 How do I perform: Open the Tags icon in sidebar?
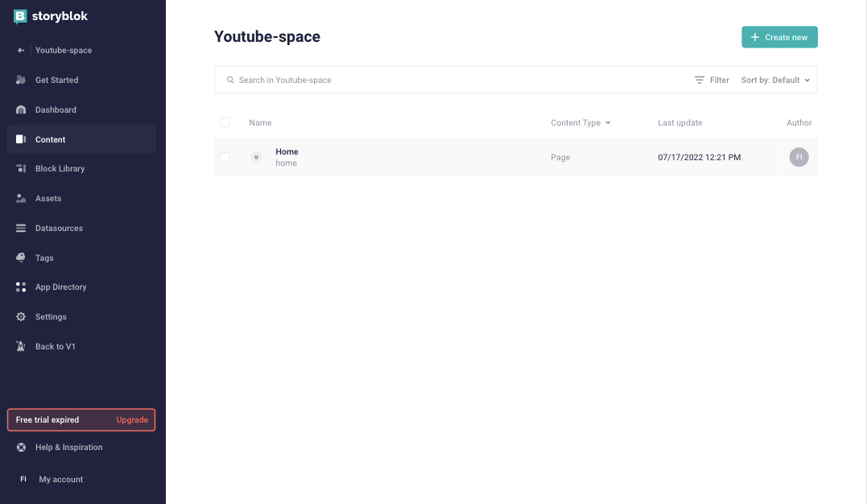[21, 258]
